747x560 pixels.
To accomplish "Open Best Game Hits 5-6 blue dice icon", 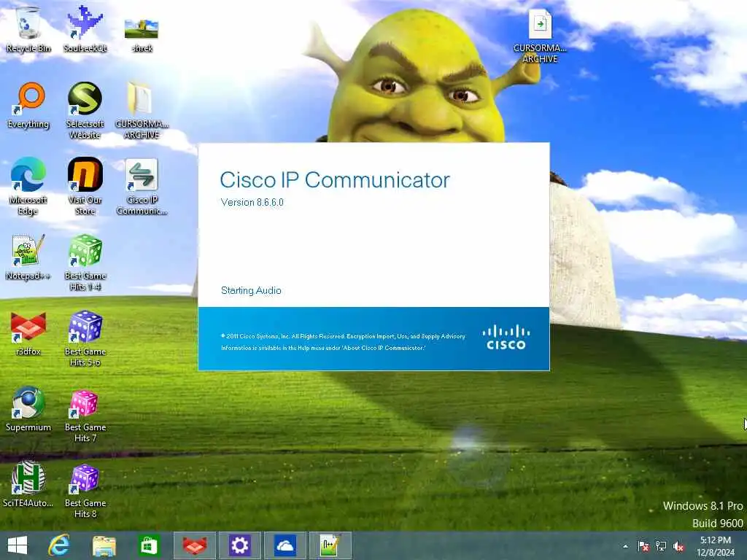I will [x=85, y=338].
